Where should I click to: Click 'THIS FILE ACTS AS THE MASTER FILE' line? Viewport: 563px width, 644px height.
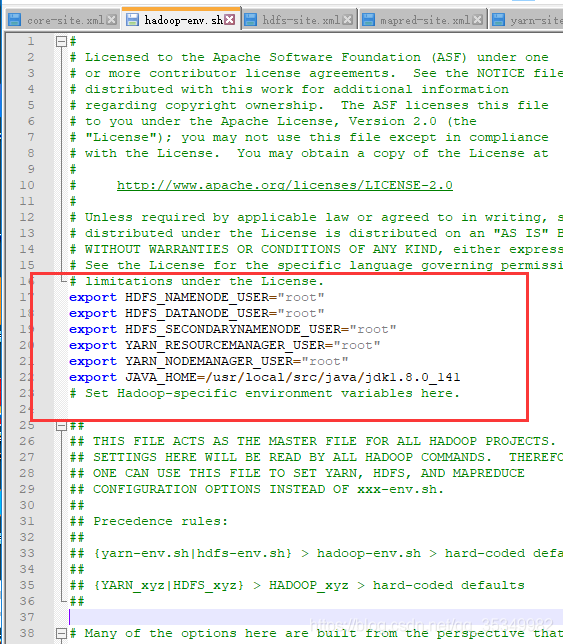point(313,441)
